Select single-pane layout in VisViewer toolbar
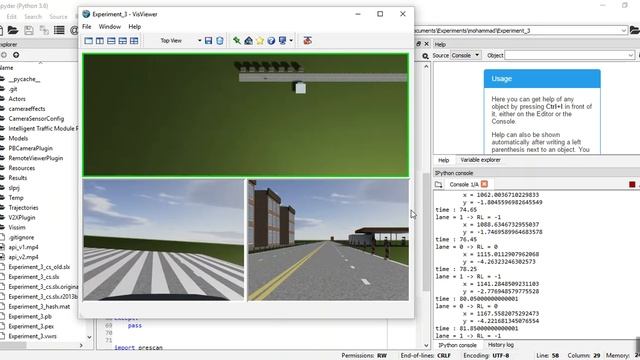640x360 pixels. point(89,41)
